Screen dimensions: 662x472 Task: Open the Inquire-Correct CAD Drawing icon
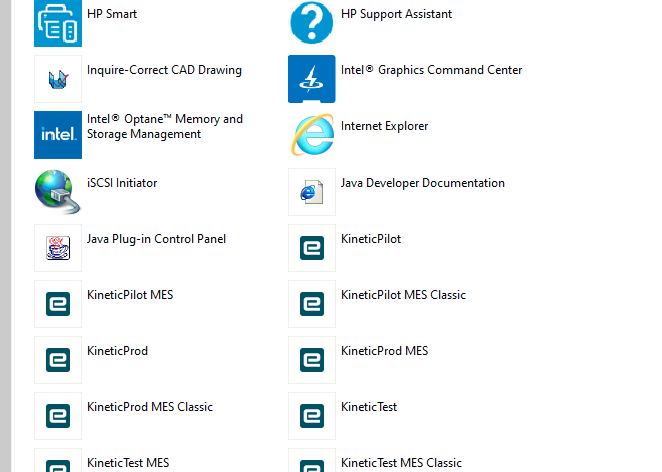click(58, 79)
